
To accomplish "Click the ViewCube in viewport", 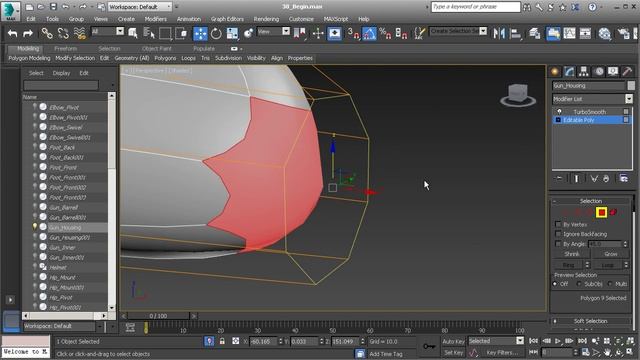I will [518, 95].
